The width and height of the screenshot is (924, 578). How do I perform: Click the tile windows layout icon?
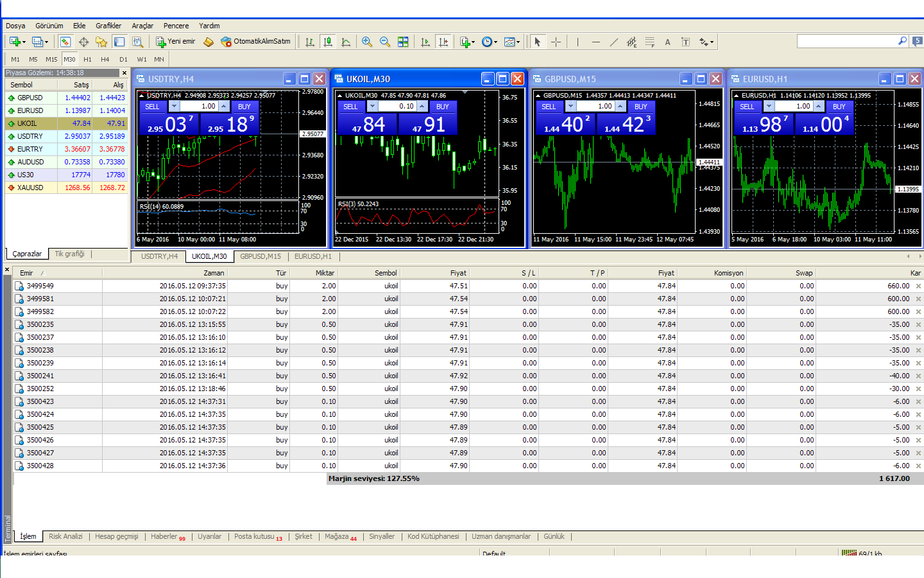point(403,42)
